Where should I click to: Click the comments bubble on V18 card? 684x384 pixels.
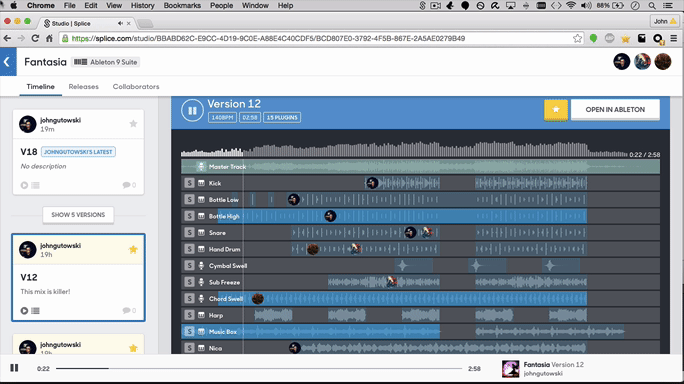tap(129, 185)
